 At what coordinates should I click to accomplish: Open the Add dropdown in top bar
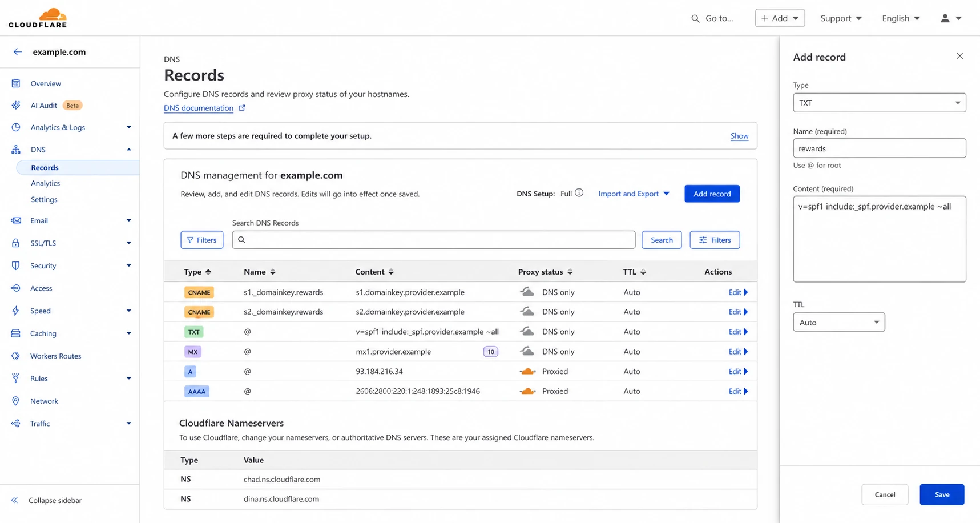[780, 18]
